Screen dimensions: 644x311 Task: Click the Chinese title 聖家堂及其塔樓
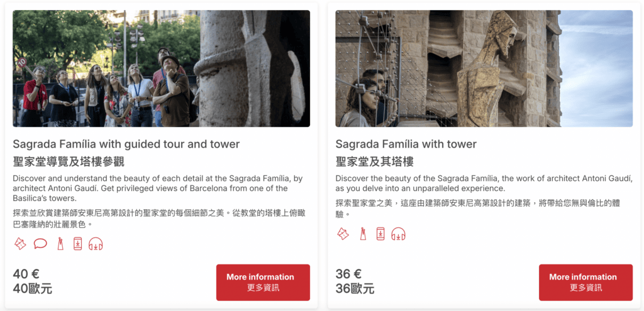point(375,161)
